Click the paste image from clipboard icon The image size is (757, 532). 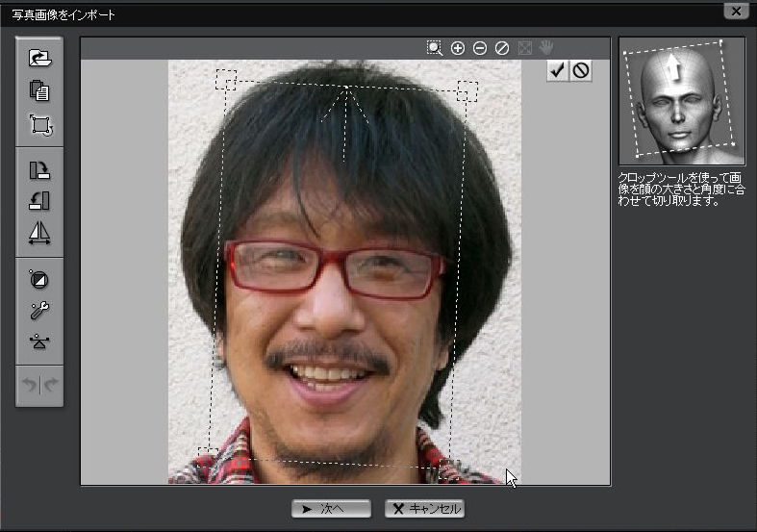[x=39, y=90]
